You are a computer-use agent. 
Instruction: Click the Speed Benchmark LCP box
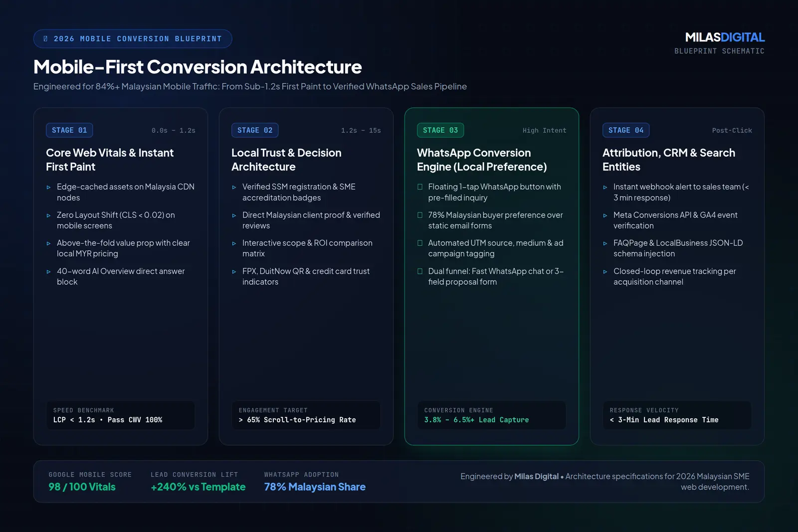(120, 415)
